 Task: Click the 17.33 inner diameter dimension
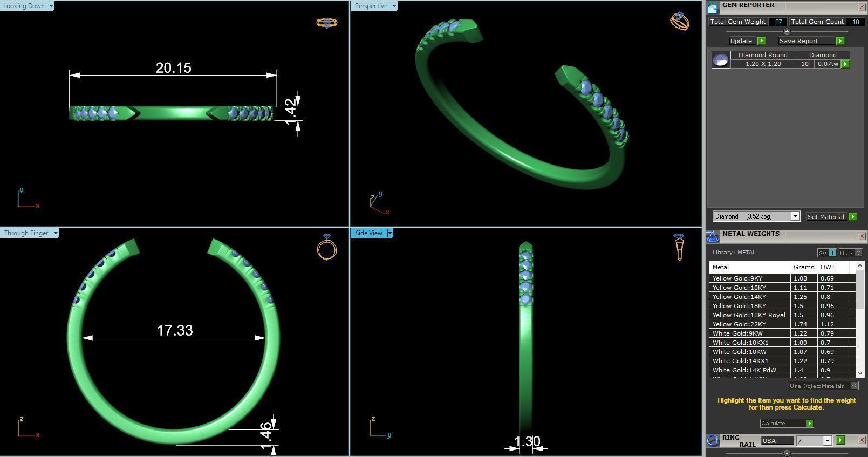[175, 330]
